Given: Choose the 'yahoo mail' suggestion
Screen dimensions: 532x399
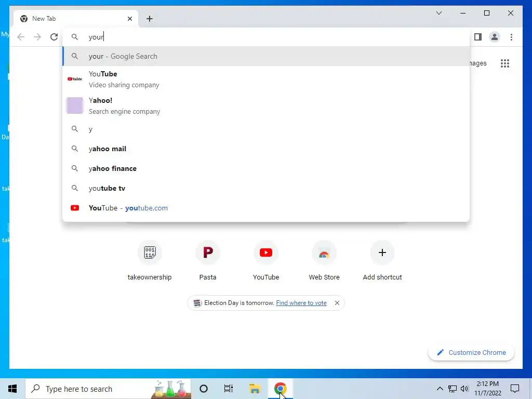Looking at the screenshot, I should pos(266,149).
